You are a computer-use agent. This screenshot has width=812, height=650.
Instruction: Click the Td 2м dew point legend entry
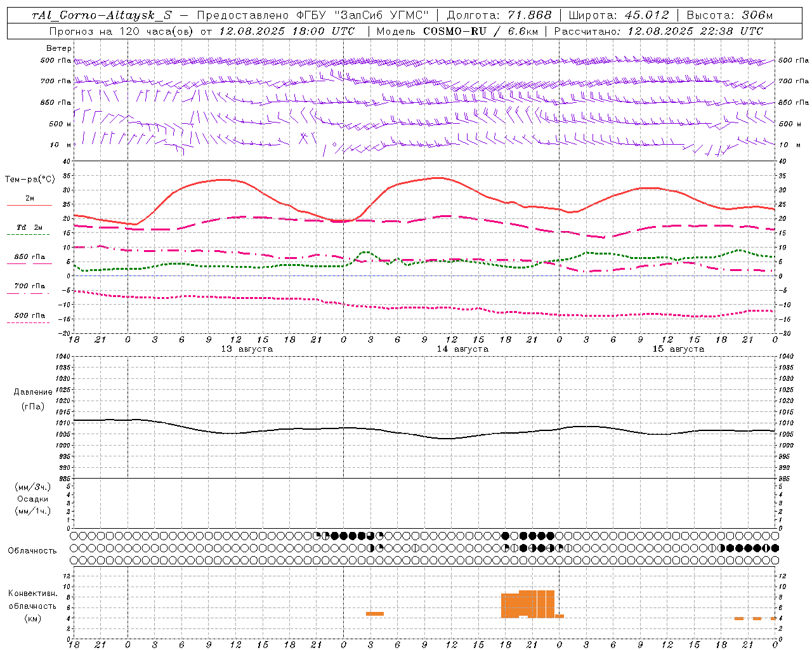[x=30, y=227]
